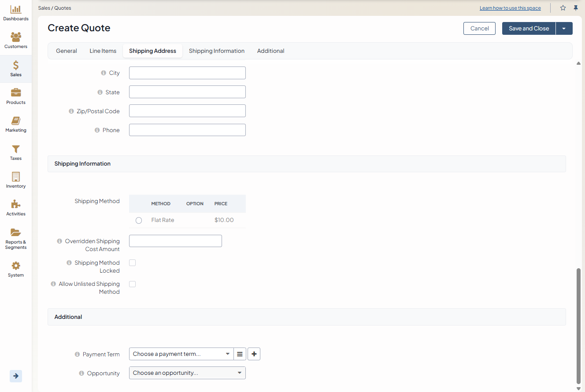This screenshot has width=585, height=392.
Task: Open the Inventory building icon
Action: (x=16, y=177)
